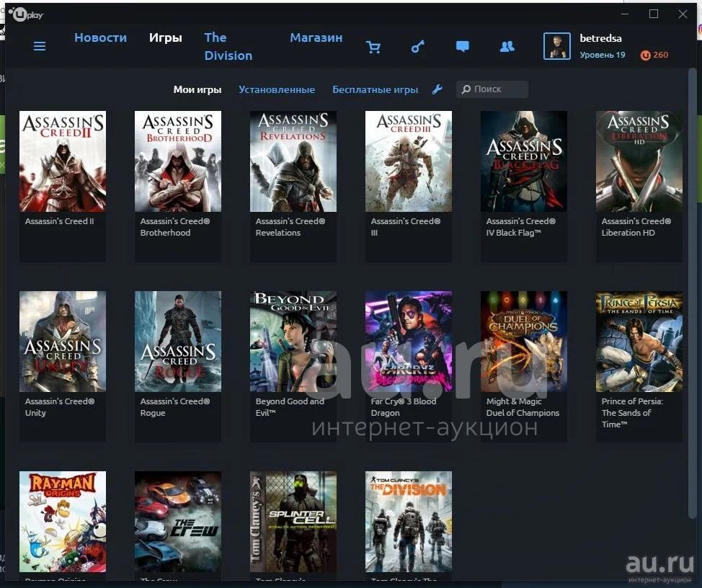
Task: Go to the Магазин tab
Action: pyautogui.click(x=316, y=37)
